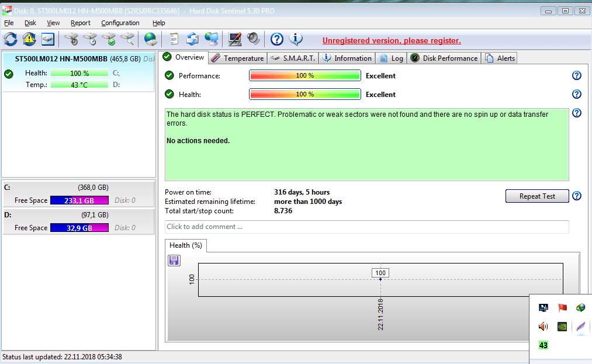Click the C: free space 233,1 GB bar
This screenshot has width=592, height=364.
point(79,200)
